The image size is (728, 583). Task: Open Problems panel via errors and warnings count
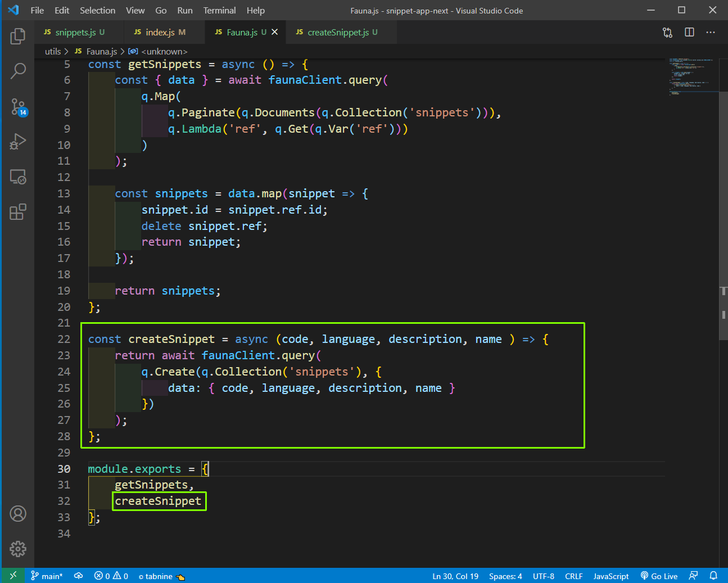(x=111, y=576)
